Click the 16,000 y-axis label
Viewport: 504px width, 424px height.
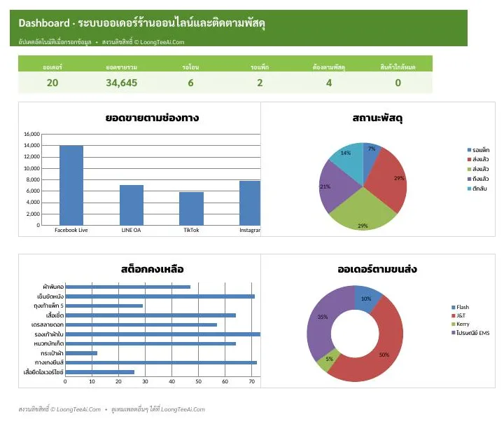point(31,134)
